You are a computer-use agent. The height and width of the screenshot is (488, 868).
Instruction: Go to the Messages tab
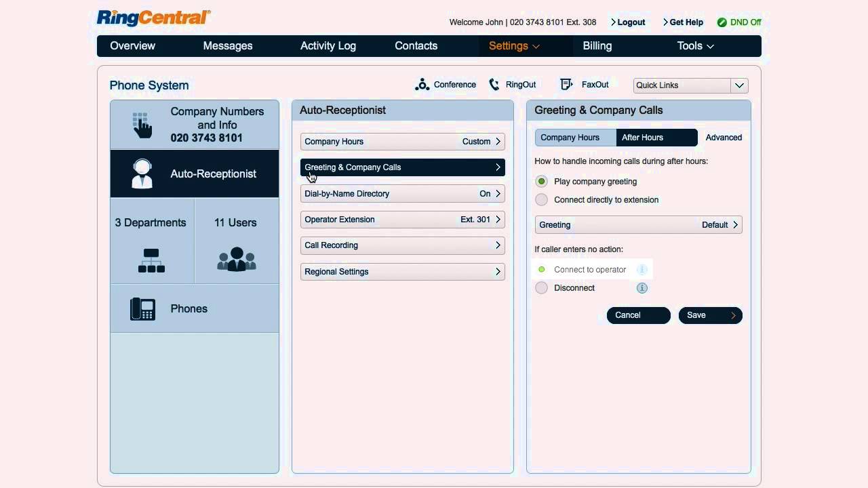(228, 46)
